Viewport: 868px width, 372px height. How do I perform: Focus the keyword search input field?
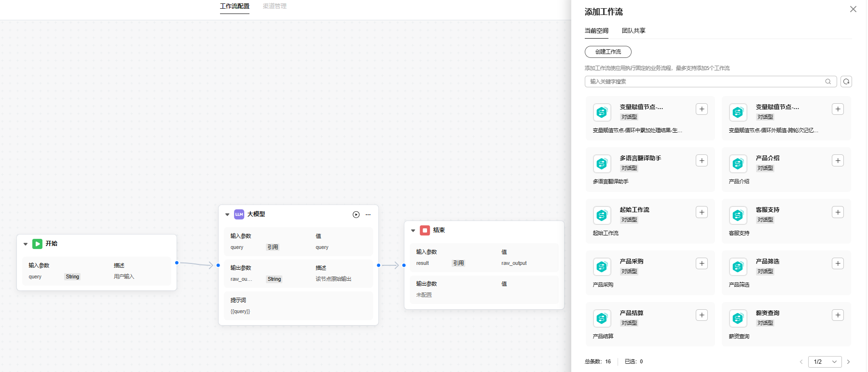[x=704, y=82]
